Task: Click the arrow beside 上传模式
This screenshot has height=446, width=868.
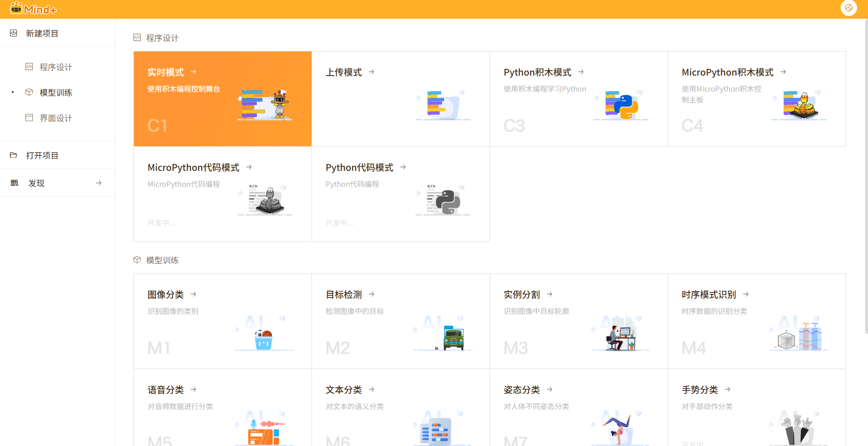Action: click(372, 72)
